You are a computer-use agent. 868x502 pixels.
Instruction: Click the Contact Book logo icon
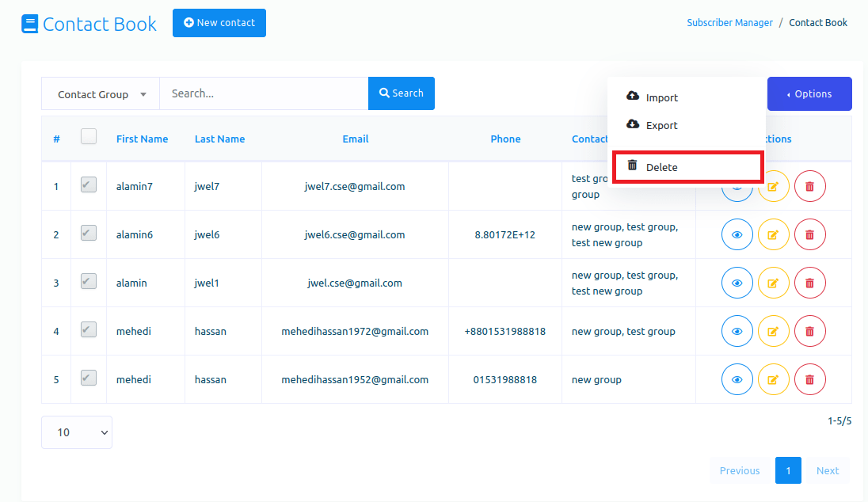pyautogui.click(x=30, y=24)
